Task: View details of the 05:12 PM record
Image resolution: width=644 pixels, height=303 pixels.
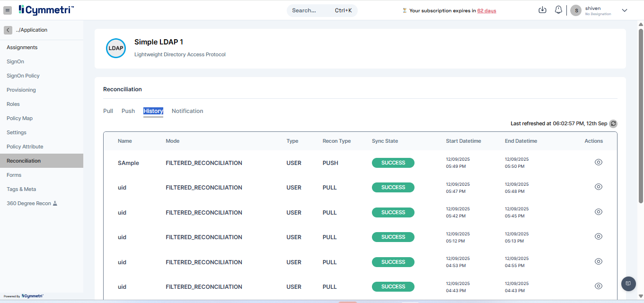Action: pos(598,236)
